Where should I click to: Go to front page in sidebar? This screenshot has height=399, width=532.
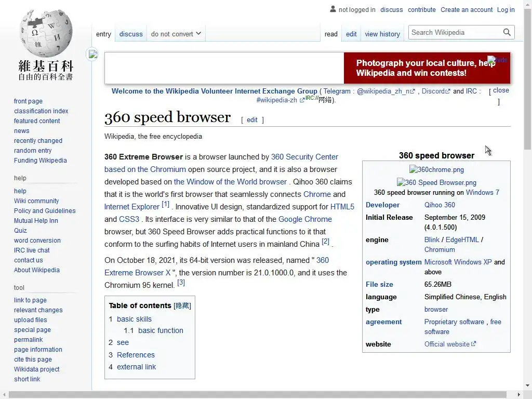tap(28, 101)
